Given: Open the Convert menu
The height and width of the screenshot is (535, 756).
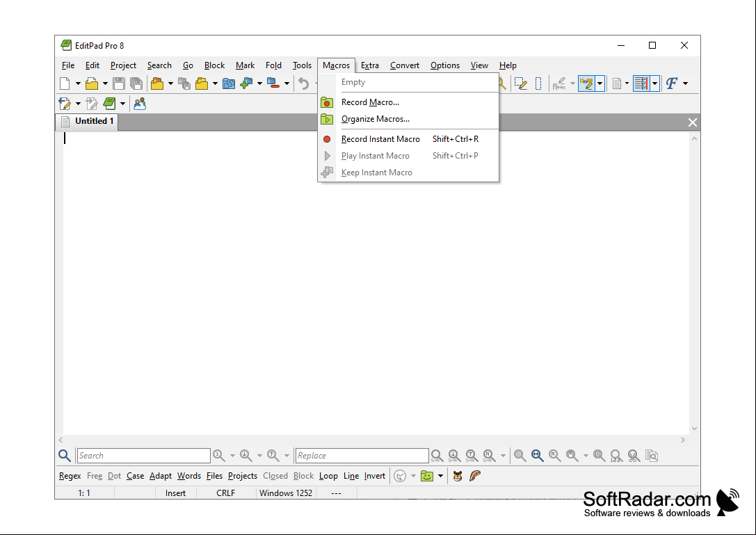Looking at the screenshot, I should (405, 65).
